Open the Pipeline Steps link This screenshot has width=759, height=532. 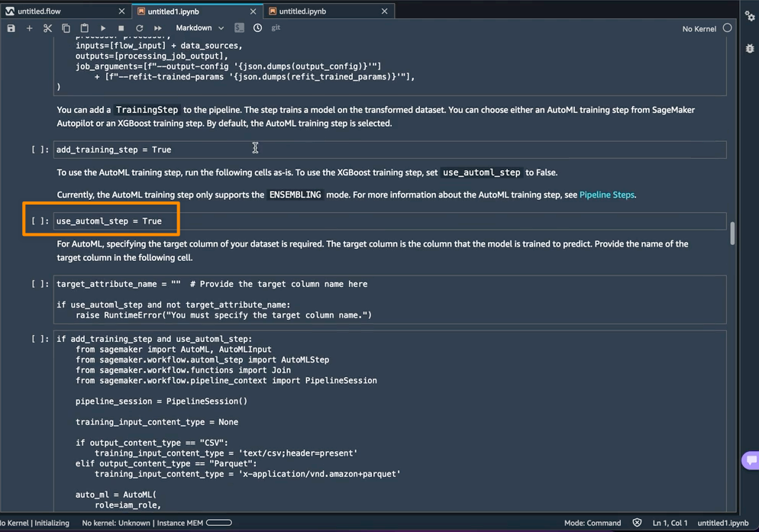click(606, 195)
